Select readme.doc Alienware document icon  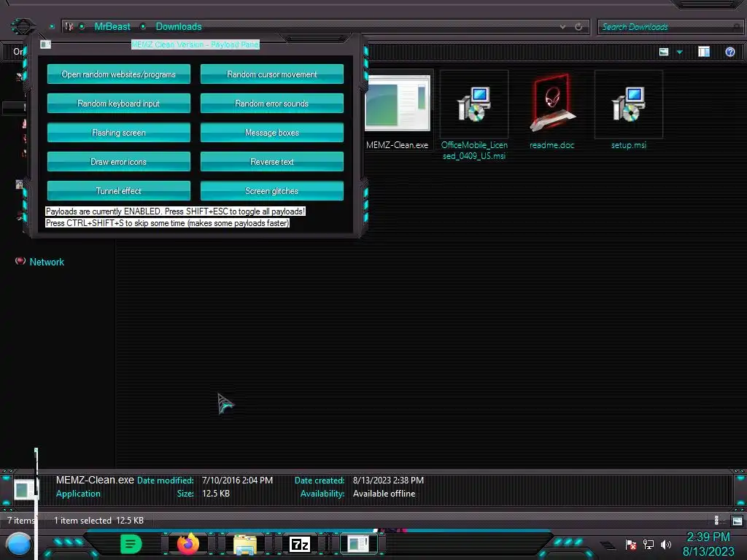pos(551,104)
